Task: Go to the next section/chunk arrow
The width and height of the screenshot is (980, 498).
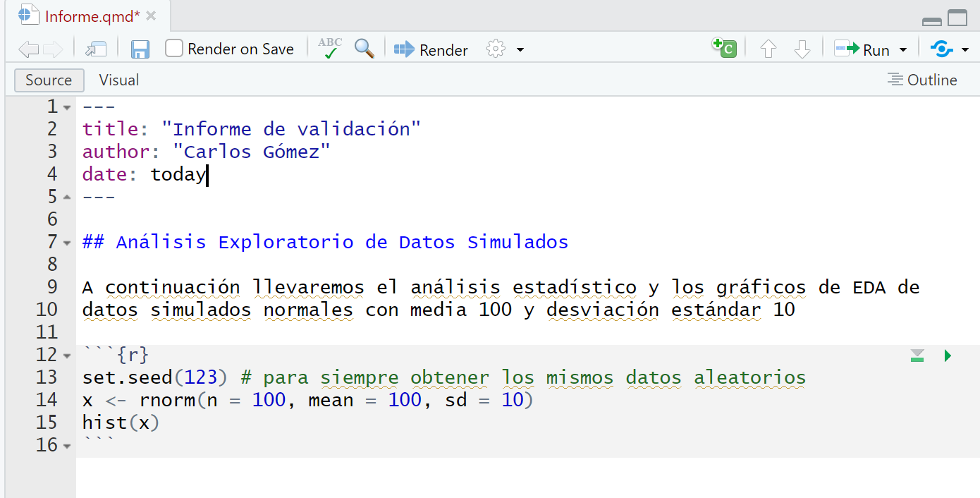Action: (x=802, y=49)
